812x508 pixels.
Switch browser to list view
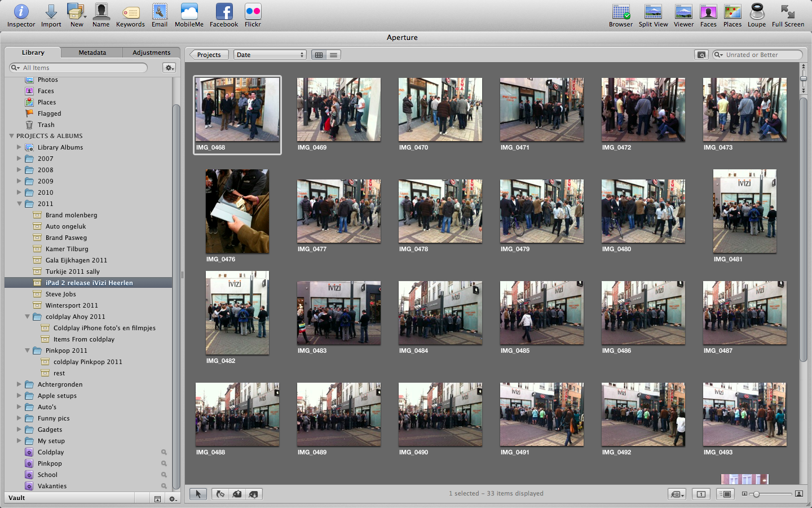tap(334, 55)
